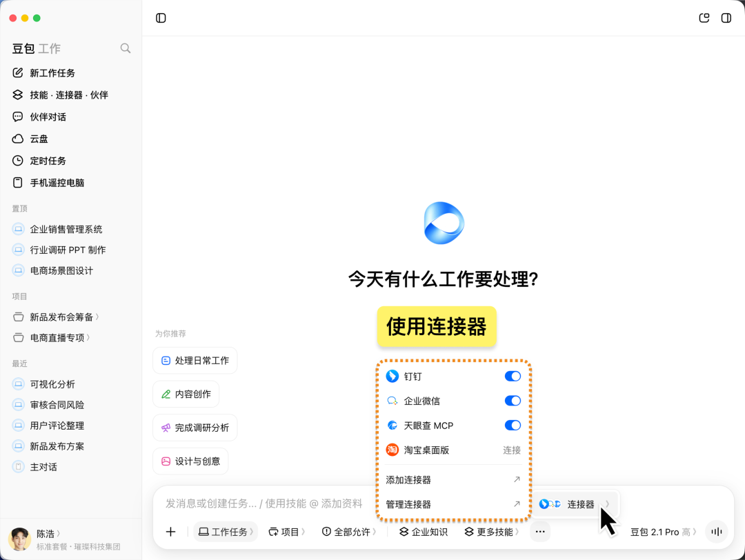Viewport: 745px width, 560px height.
Task: Click the 企业知识 button
Action: coord(424,532)
